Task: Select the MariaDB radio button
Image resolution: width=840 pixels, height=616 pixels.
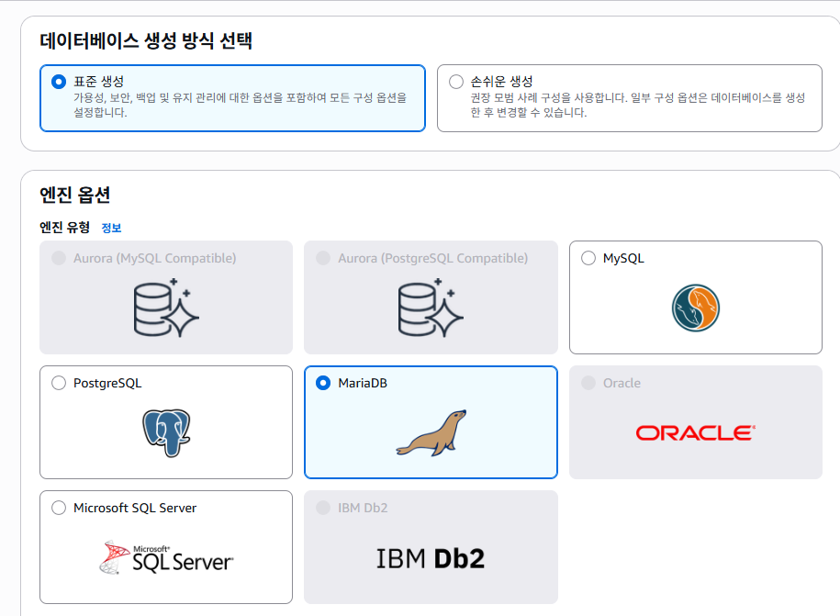Action: 323,383
